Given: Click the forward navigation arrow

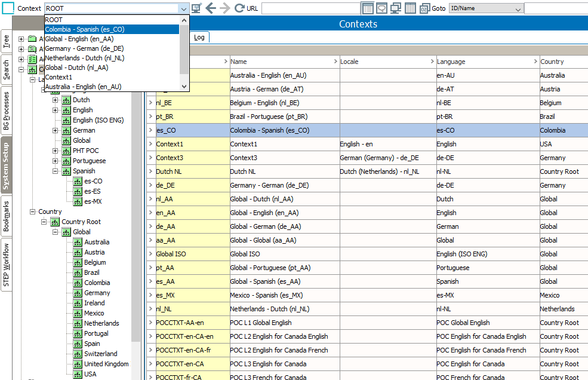Looking at the screenshot, I should pyautogui.click(x=225, y=8).
